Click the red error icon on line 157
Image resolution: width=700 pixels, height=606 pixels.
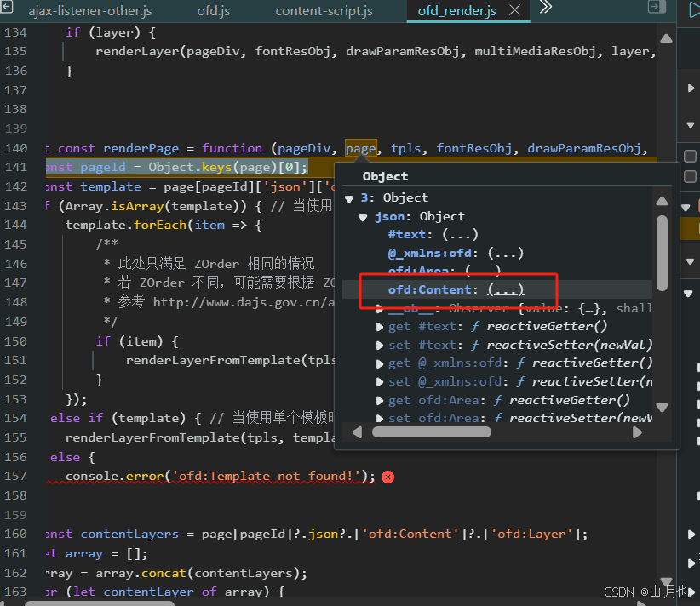coord(388,477)
